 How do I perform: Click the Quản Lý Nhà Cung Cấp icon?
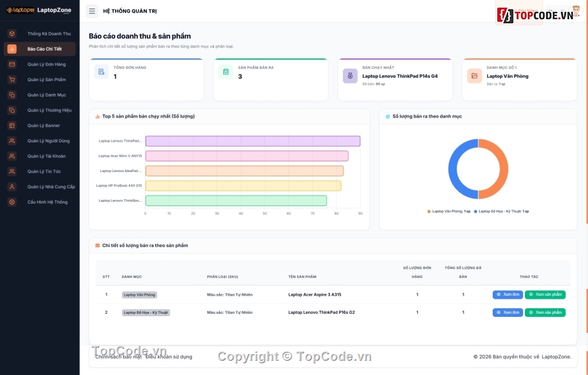click(x=12, y=187)
